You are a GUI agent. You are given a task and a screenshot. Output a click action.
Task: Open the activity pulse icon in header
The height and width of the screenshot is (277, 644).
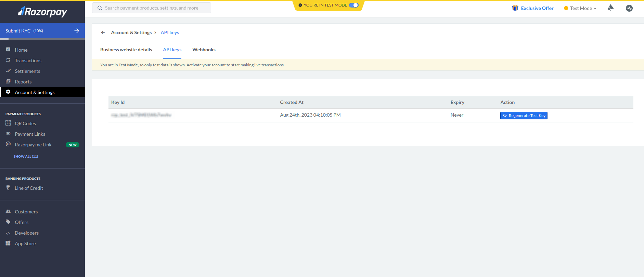point(629,8)
